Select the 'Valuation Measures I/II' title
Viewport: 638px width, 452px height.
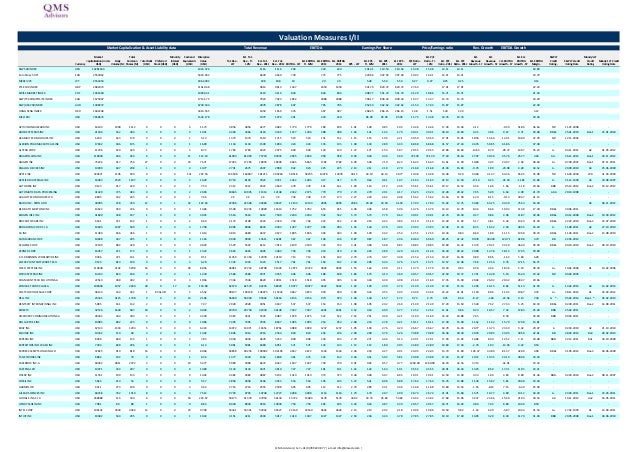(x=319, y=37)
